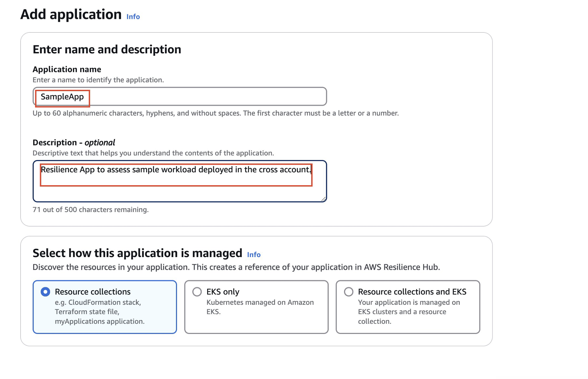Image resolution: width=588 pixels, height=379 pixels.
Task: Click the description mentioning cross account workload
Action: point(176,170)
